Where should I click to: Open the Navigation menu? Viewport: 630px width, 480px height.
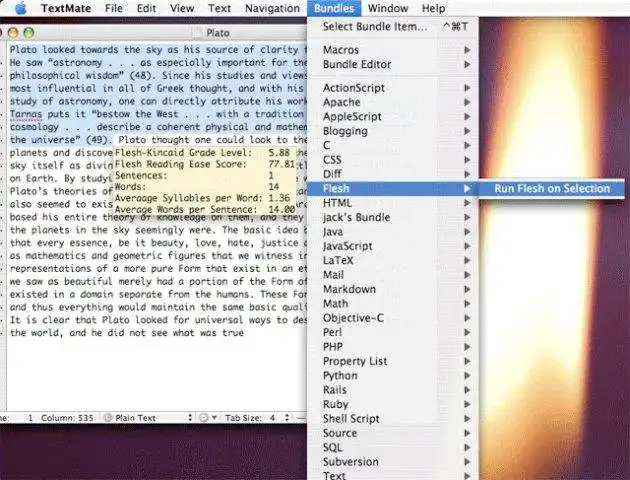[x=272, y=8]
